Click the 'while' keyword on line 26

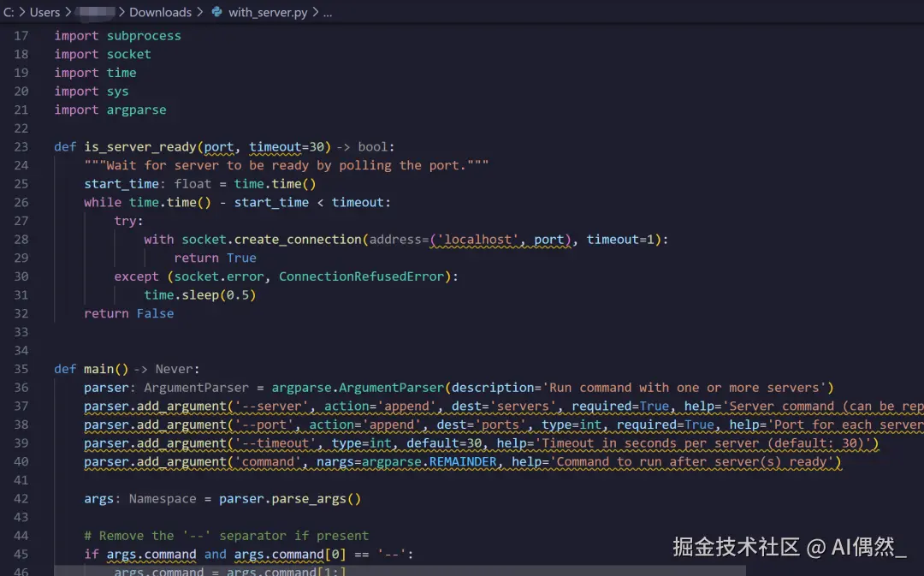[103, 202]
